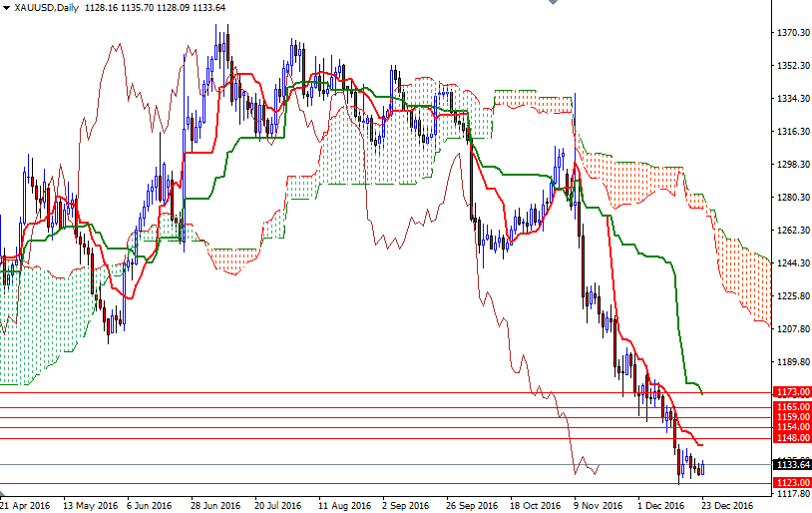
Task: Click the 1280.30 price scale value
Action: point(793,198)
